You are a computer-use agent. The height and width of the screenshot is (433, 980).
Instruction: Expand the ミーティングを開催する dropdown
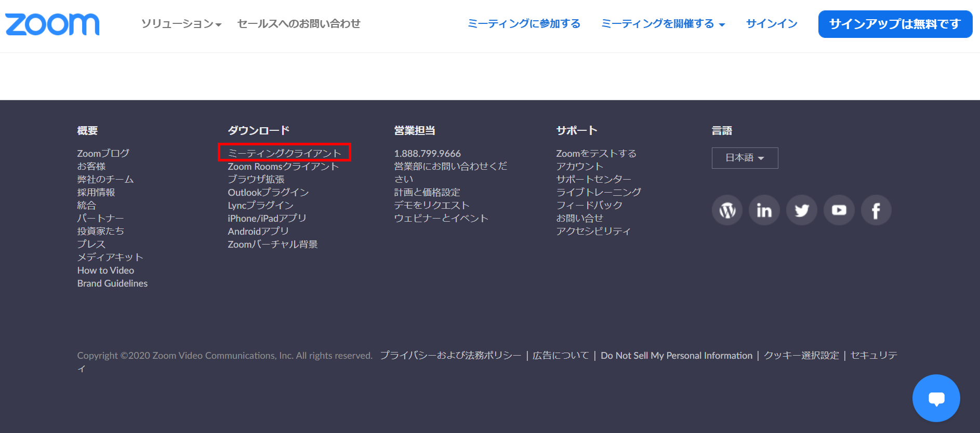(x=663, y=24)
